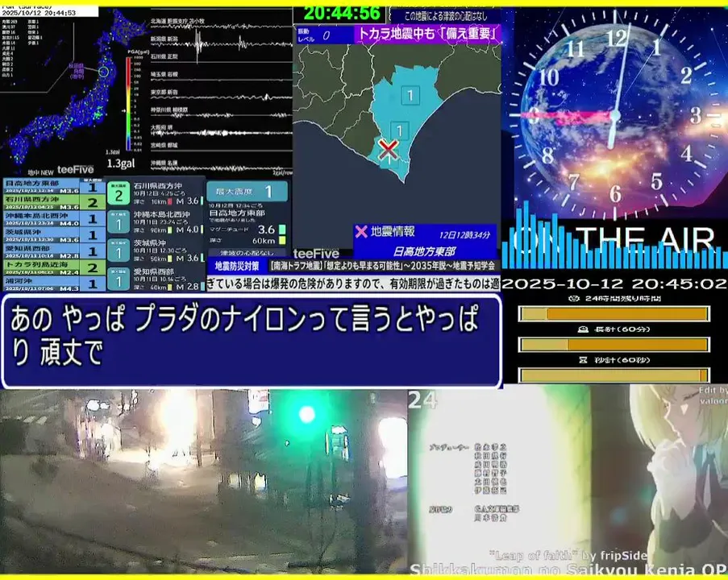The width and height of the screenshot is (728, 580).
Task: Click the 沖縄県 名護 waveform trace
Action: [222, 168]
